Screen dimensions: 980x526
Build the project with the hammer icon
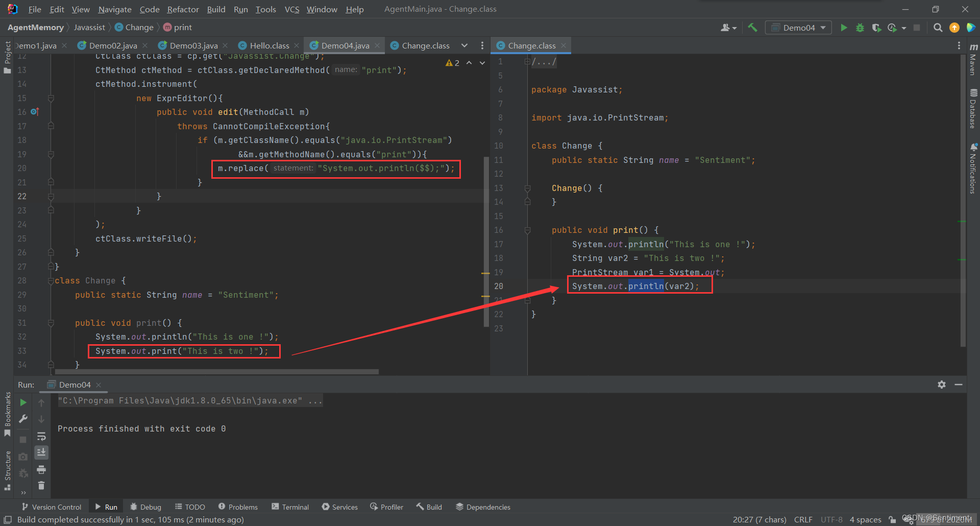pos(752,28)
